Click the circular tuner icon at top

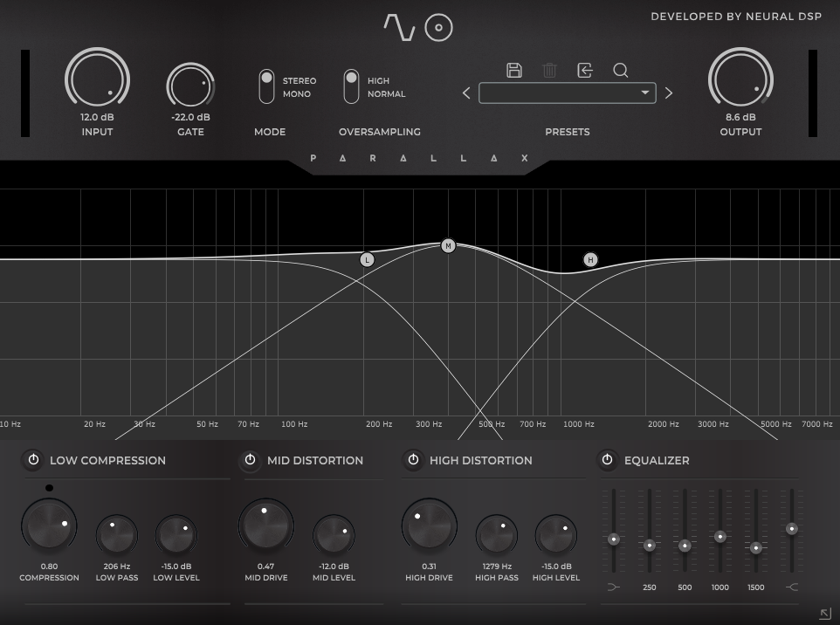pos(439,28)
